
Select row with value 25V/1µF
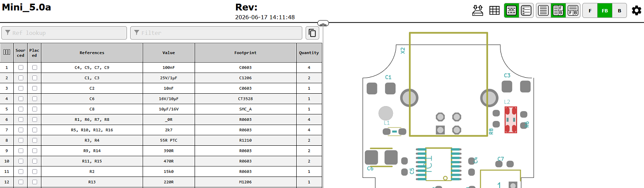pos(161,78)
